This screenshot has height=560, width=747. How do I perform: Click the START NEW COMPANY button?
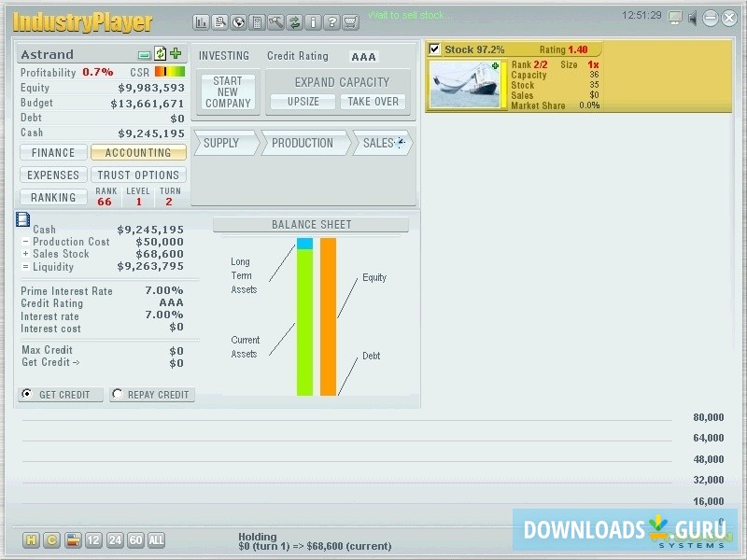227,91
